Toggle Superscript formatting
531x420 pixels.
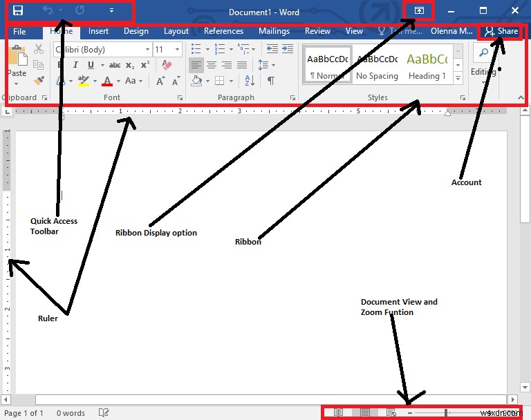pos(145,65)
